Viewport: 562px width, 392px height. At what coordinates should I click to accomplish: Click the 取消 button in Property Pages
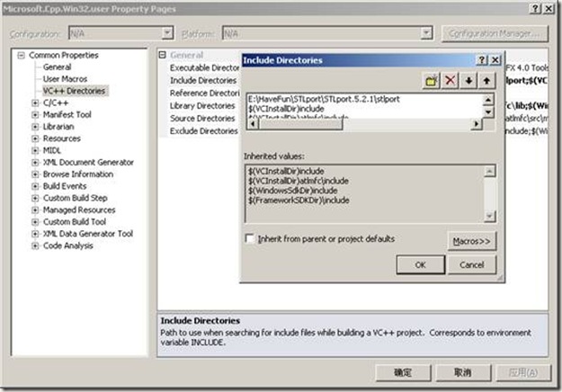click(x=463, y=372)
